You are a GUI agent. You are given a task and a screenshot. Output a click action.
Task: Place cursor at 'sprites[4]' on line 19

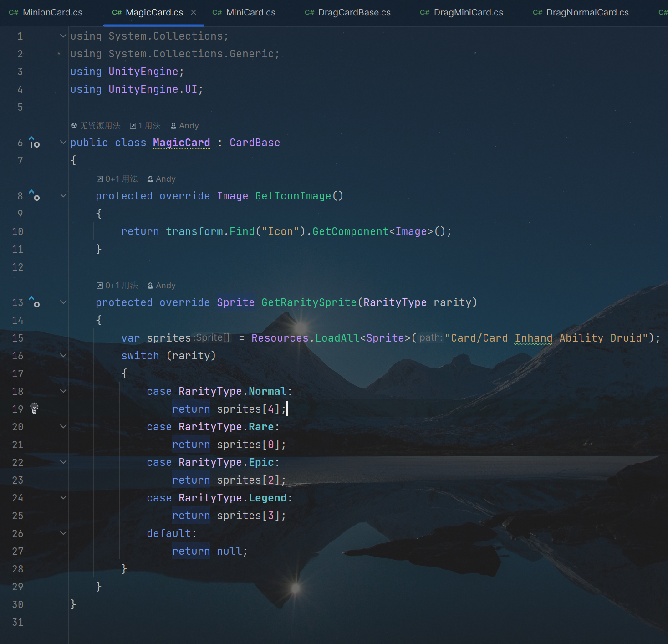[x=249, y=409]
